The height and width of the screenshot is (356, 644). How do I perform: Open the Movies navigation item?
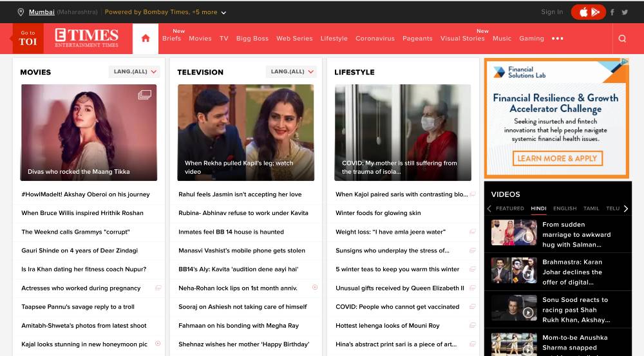tap(200, 38)
